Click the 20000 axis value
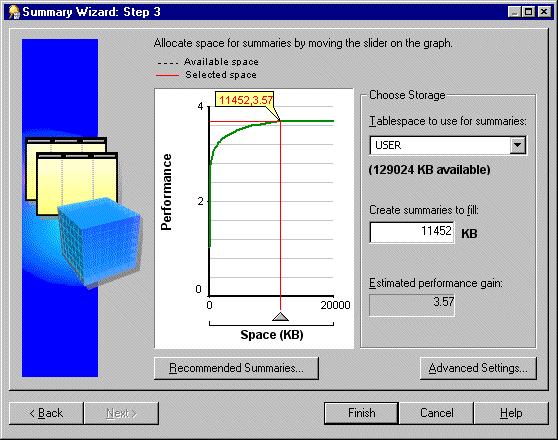This screenshot has height=440, width=558. (x=335, y=305)
